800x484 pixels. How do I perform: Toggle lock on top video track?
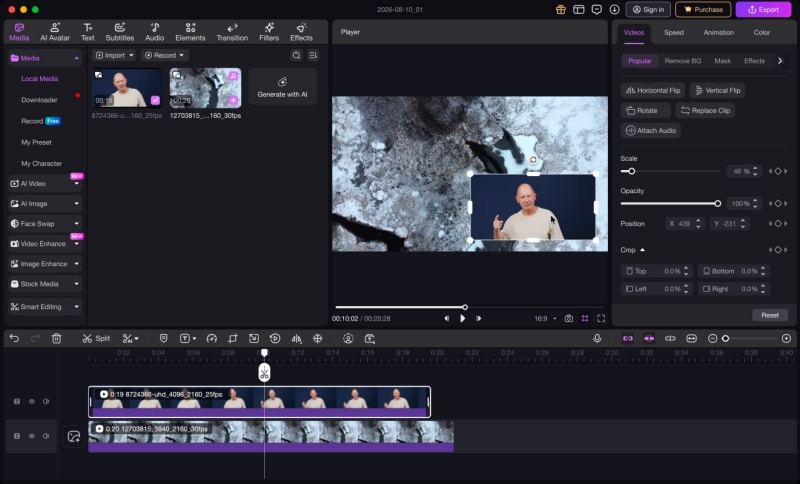(17, 401)
